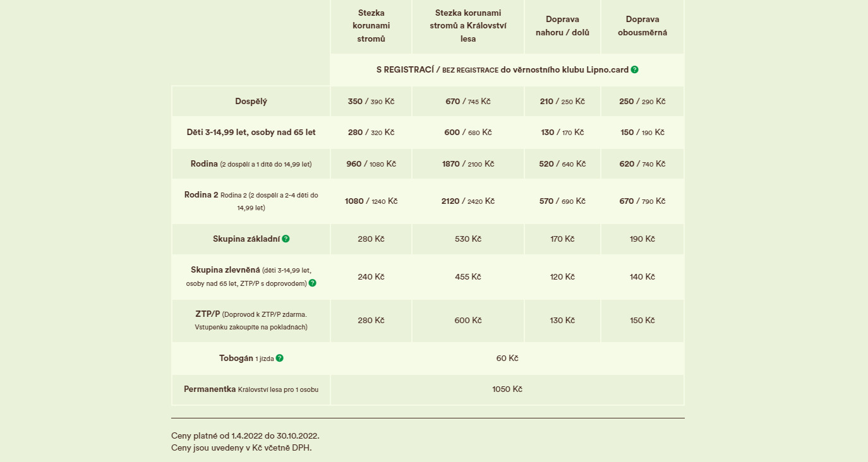Image resolution: width=868 pixels, height=462 pixels.
Task: Click the 60 Kč toboggan ride price
Action: coord(507,358)
